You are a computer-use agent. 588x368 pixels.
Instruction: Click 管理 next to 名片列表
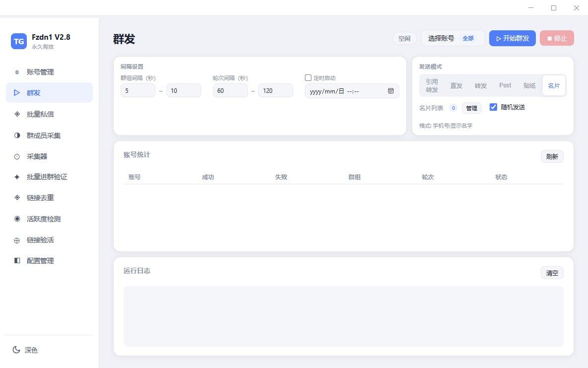pyautogui.click(x=471, y=107)
